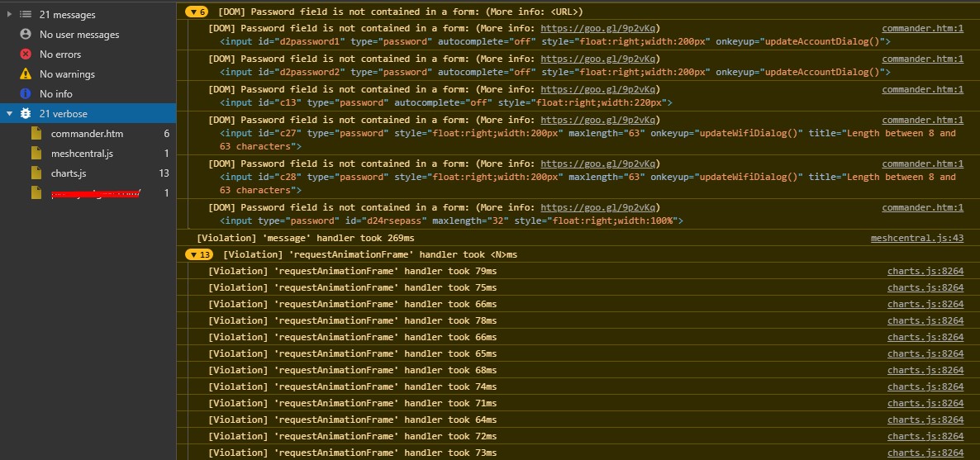980x460 pixels.
Task: Select the input id="d24rsepass" HTML element line
Action: (x=452, y=221)
